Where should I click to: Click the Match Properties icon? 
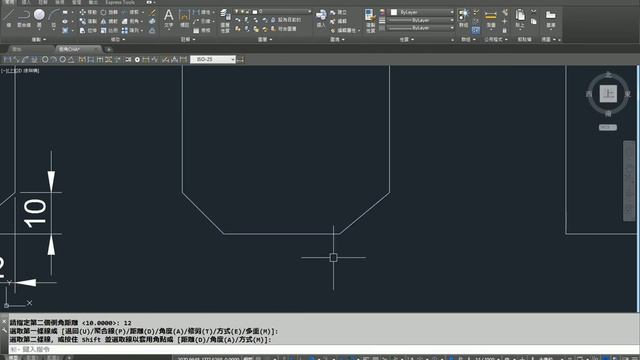[370, 20]
